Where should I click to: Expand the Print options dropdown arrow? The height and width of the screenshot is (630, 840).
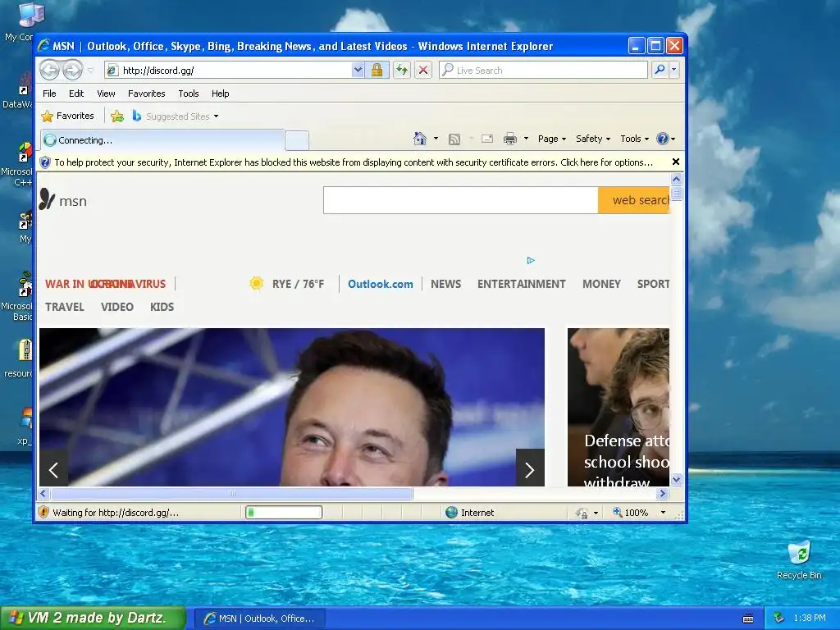tap(526, 139)
